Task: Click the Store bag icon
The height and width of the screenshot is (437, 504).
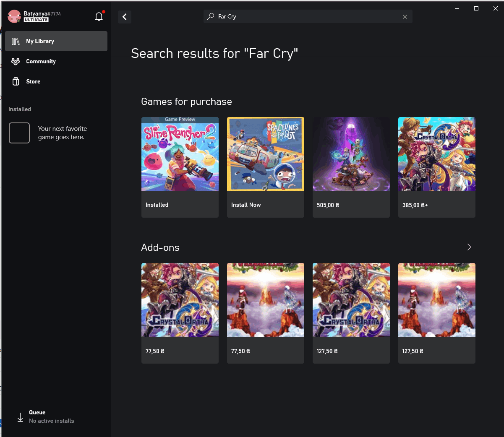Action: pos(16,81)
